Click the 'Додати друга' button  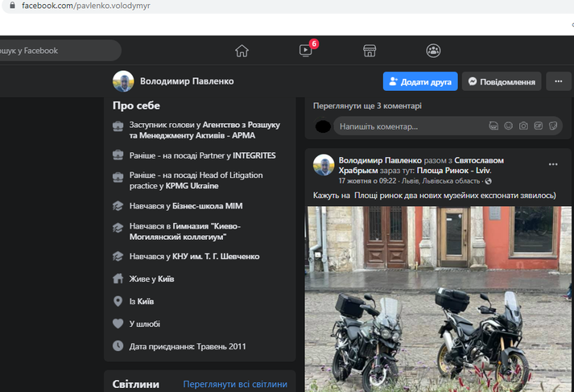[x=420, y=81]
